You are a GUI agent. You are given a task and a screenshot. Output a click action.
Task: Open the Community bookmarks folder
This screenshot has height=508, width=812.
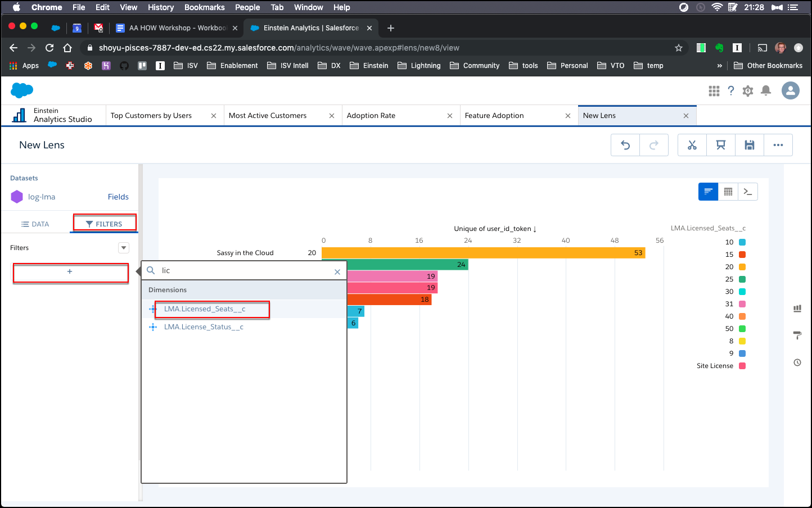(x=475, y=66)
